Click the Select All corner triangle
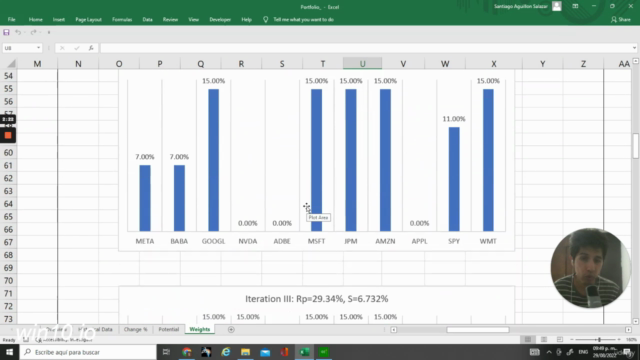Viewport: 640px width, 360px height. click(11, 64)
